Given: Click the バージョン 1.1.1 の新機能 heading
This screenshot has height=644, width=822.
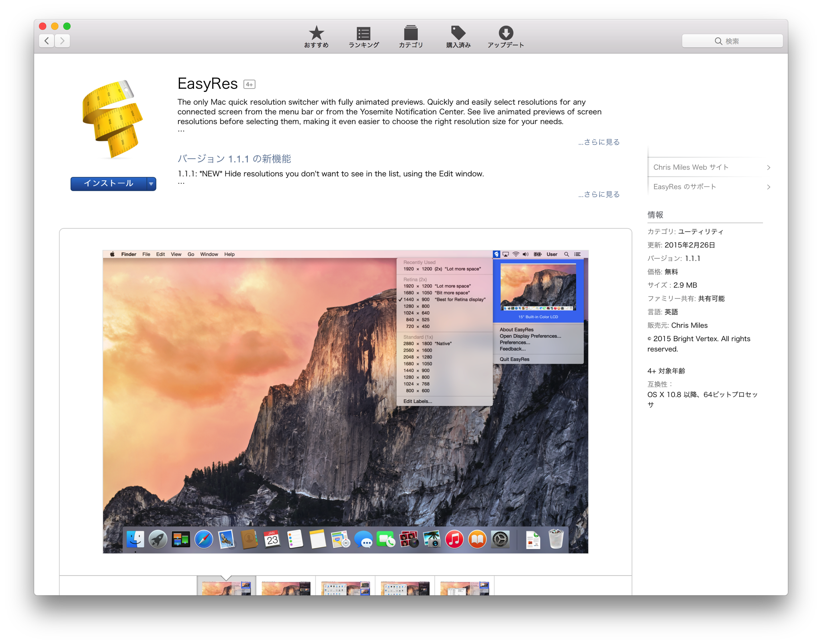Looking at the screenshot, I should point(234,159).
